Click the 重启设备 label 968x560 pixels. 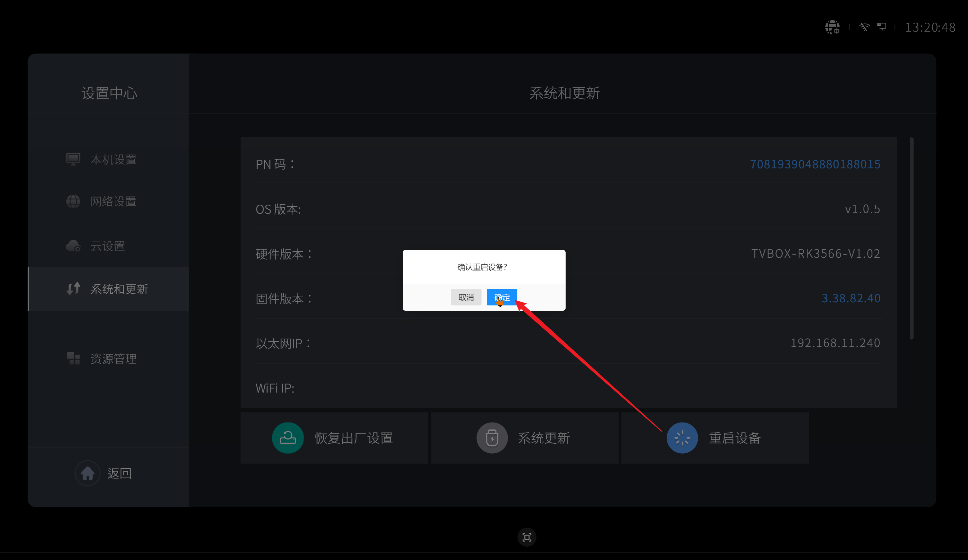pos(735,438)
